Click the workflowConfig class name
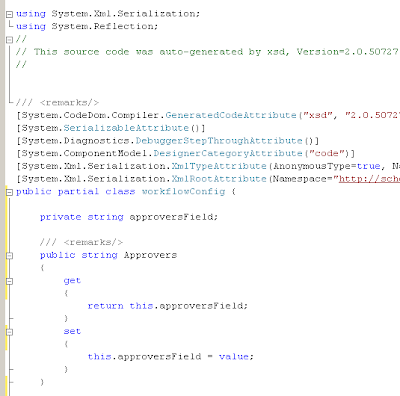 (184, 192)
